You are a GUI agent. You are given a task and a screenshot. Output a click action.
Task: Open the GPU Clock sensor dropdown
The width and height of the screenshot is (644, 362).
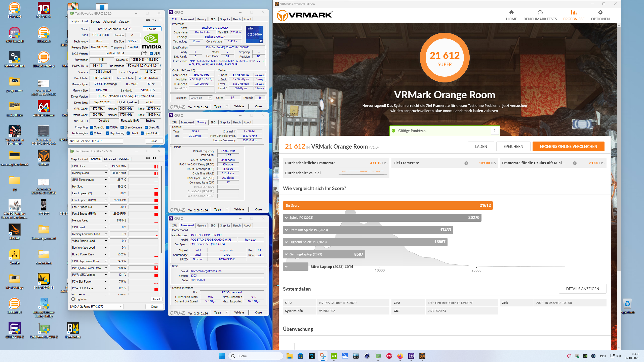(x=106, y=166)
